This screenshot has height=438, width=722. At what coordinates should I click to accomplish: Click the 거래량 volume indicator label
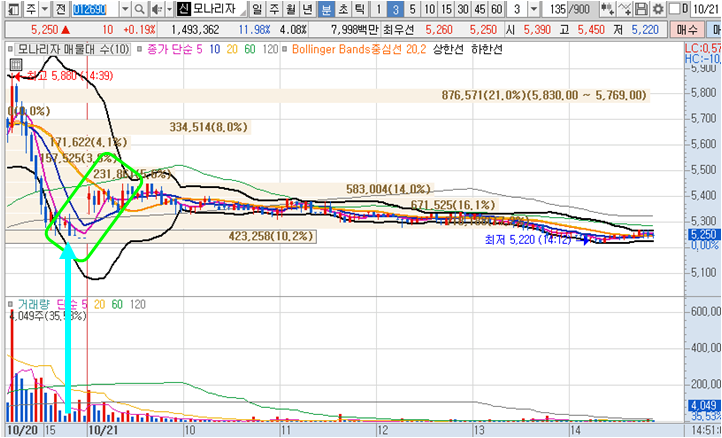click(34, 304)
